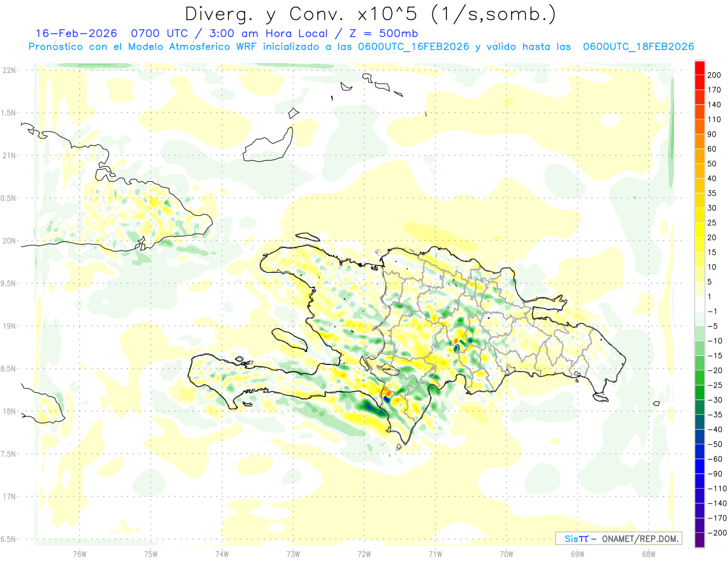This screenshot has height=562, width=728.
Task: Click the '0600UTC_16FEB2026' initialization text
Action: pyautogui.click(x=414, y=47)
